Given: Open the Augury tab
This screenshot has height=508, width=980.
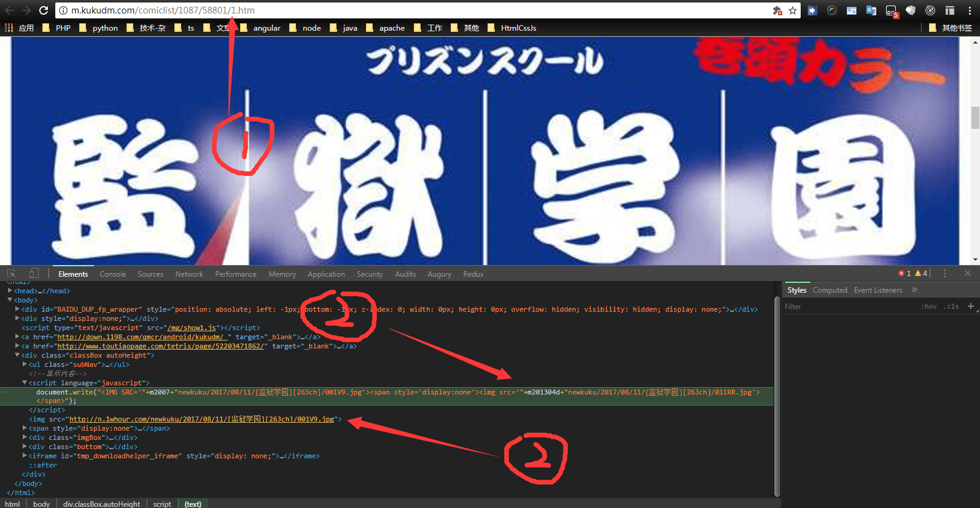Looking at the screenshot, I should [x=440, y=274].
